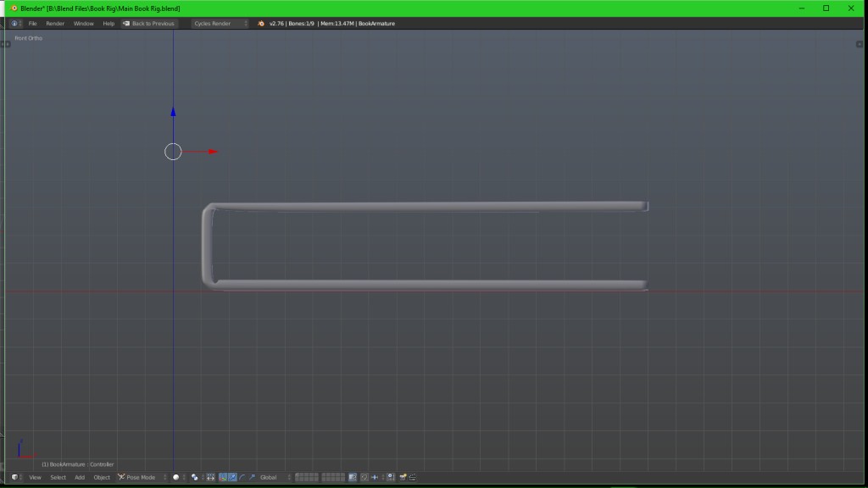Select the rotate manipulator arc icon
This screenshot has height=488, width=868.
(242, 477)
